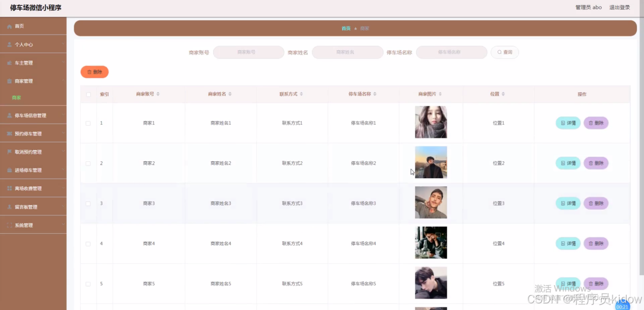644x310 pixels.
Task: Tick the checkbox for row 商家4
Action: [x=88, y=244]
